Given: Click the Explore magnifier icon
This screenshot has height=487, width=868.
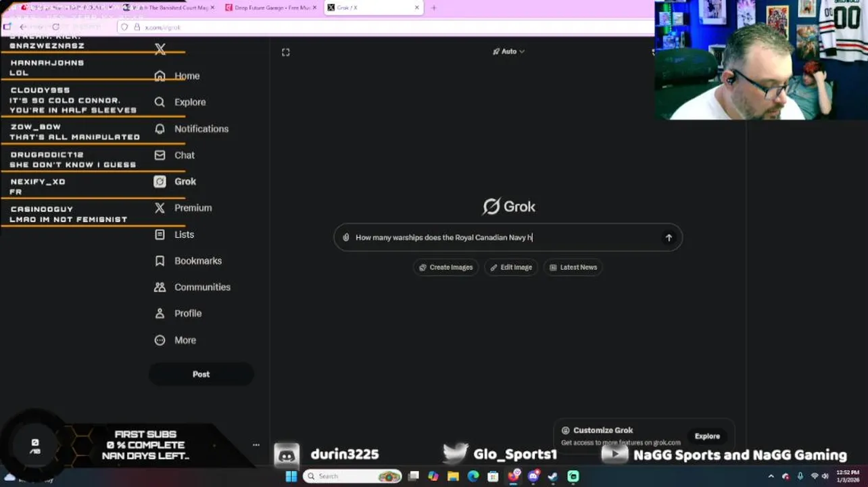Looking at the screenshot, I should tap(160, 102).
